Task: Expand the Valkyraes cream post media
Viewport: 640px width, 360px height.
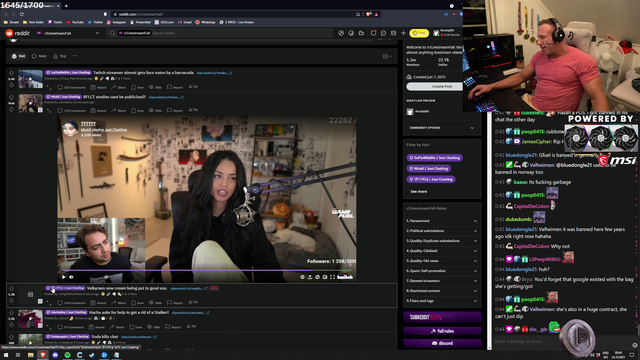Action: (x=49, y=302)
